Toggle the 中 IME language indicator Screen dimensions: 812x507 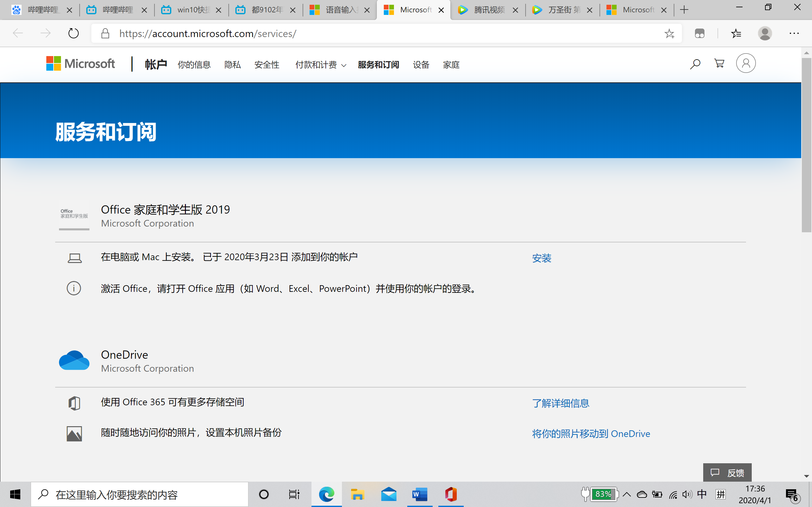702,494
